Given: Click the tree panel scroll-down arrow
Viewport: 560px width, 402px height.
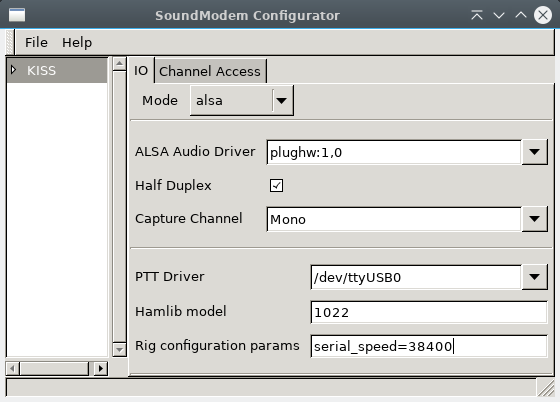Looking at the screenshot, I should coord(119,350).
